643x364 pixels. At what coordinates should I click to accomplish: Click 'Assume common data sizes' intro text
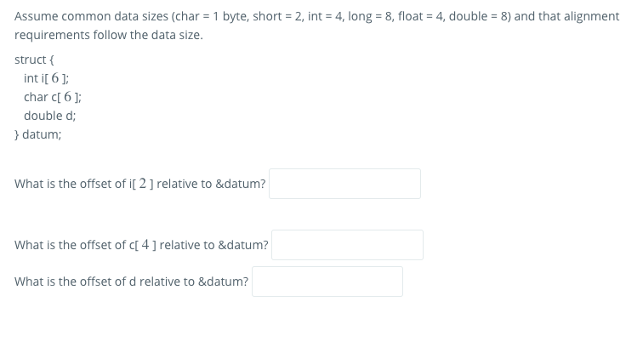click(x=92, y=16)
